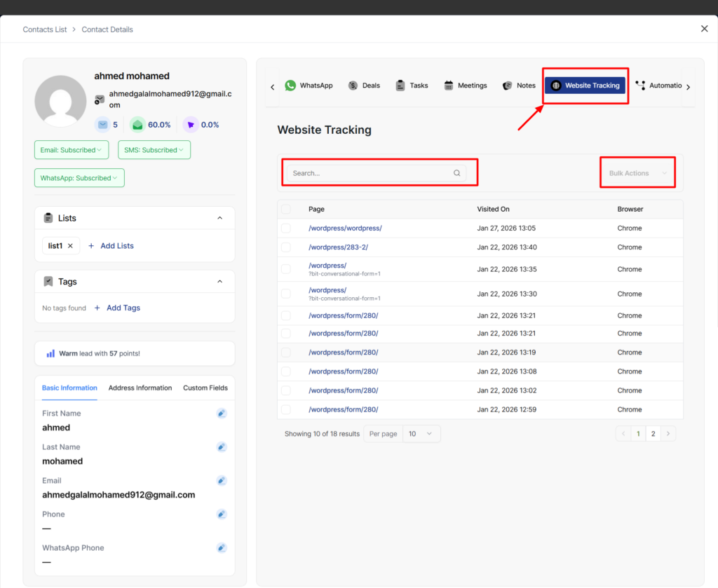The height and width of the screenshot is (588, 718).
Task: Open the Bulk Actions dropdown
Action: pyautogui.click(x=637, y=173)
